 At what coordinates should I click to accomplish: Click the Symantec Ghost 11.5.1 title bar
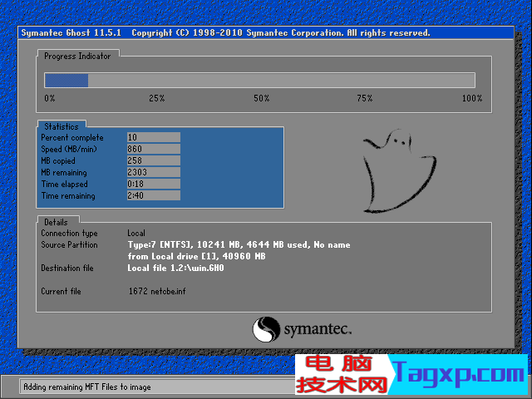pos(266,33)
